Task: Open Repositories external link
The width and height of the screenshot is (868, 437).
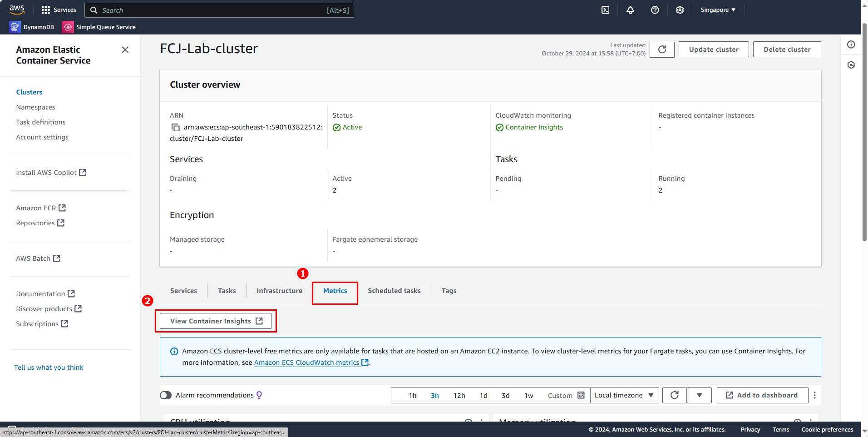Action: [x=40, y=223]
